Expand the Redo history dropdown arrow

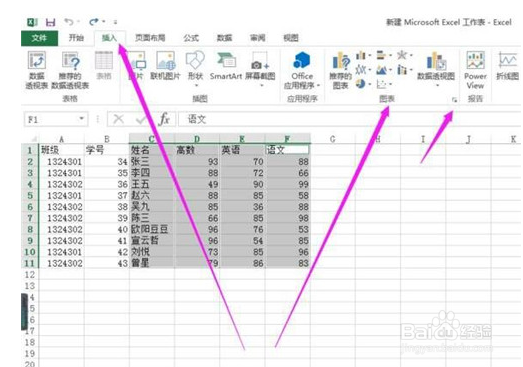(103, 22)
